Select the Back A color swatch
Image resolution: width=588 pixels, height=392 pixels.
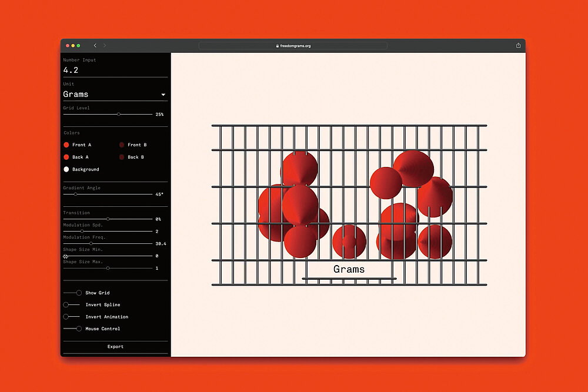click(66, 157)
